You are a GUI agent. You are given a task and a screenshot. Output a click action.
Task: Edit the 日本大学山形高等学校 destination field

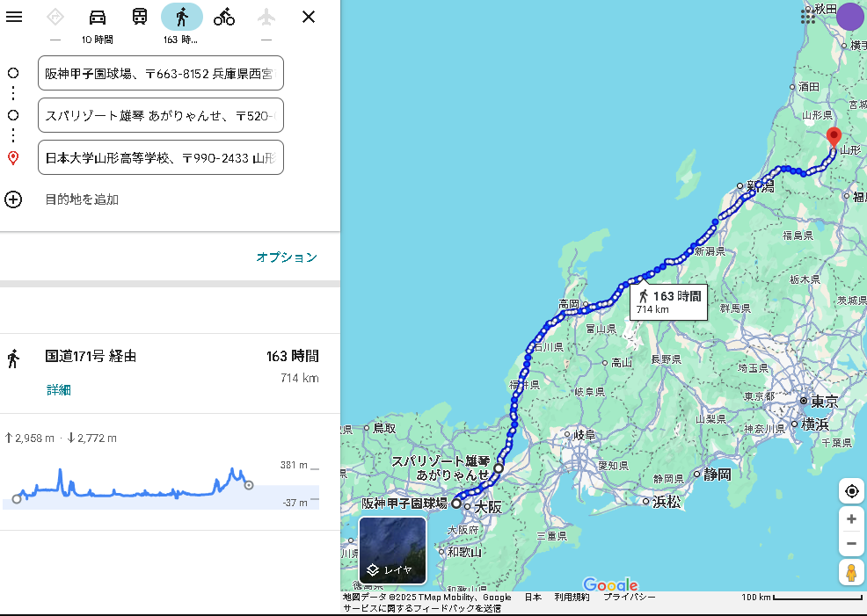pos(160,157)
